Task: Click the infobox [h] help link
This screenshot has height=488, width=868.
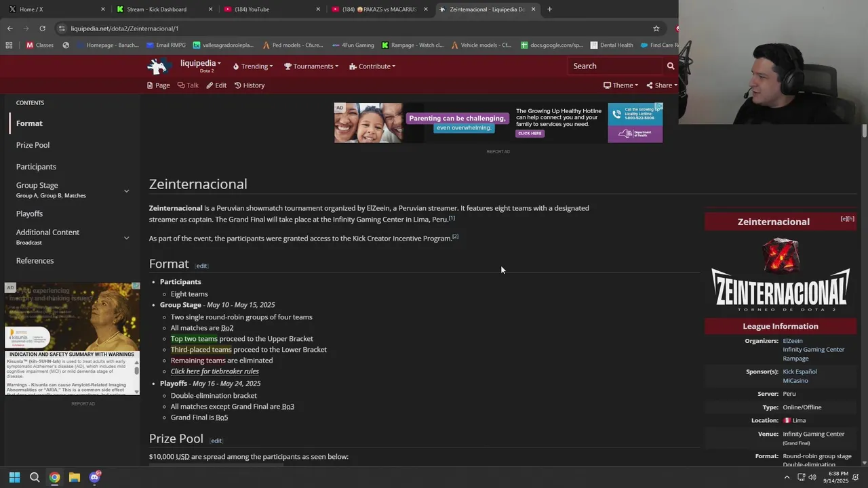Action: tap(851, 219)
